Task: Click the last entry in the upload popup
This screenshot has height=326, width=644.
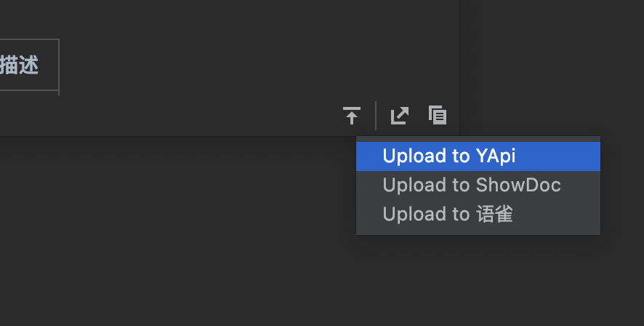Action: point(478,214)
